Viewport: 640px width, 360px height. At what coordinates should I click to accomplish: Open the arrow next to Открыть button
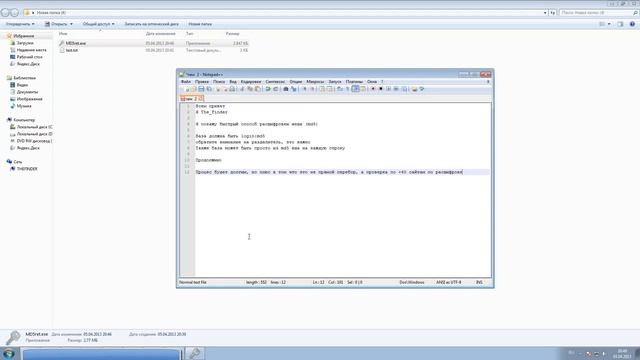(x=71, y=24)
